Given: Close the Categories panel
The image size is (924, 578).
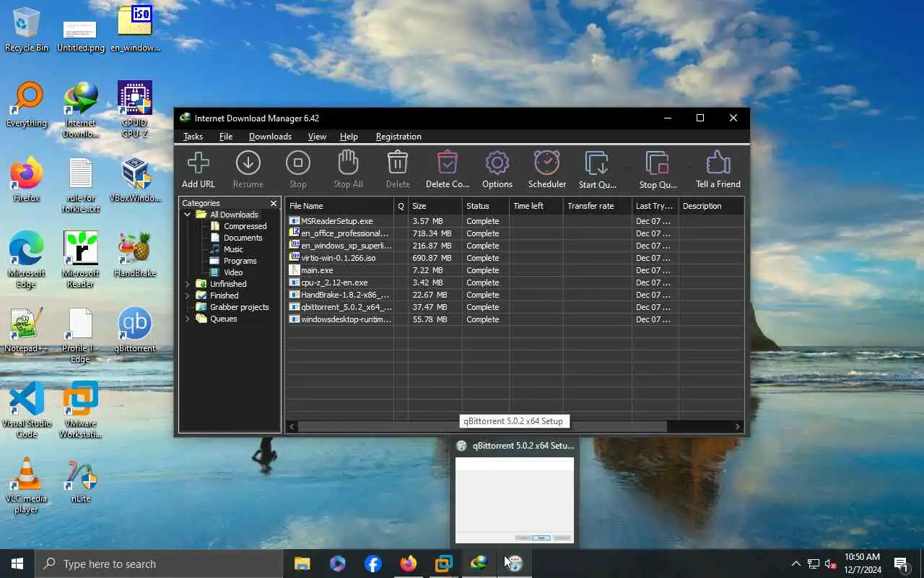Looking at the screenshot, I should tap(274, 204).
